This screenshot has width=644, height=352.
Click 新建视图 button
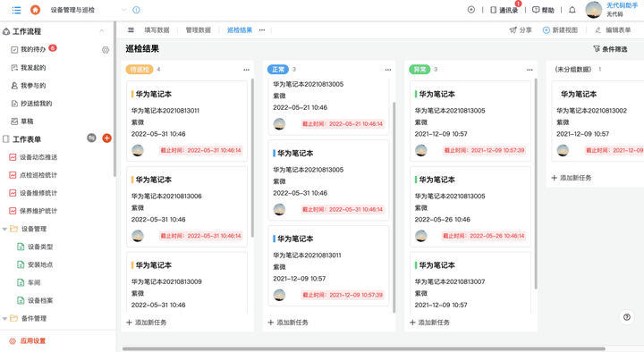click(x=560, y=30)
